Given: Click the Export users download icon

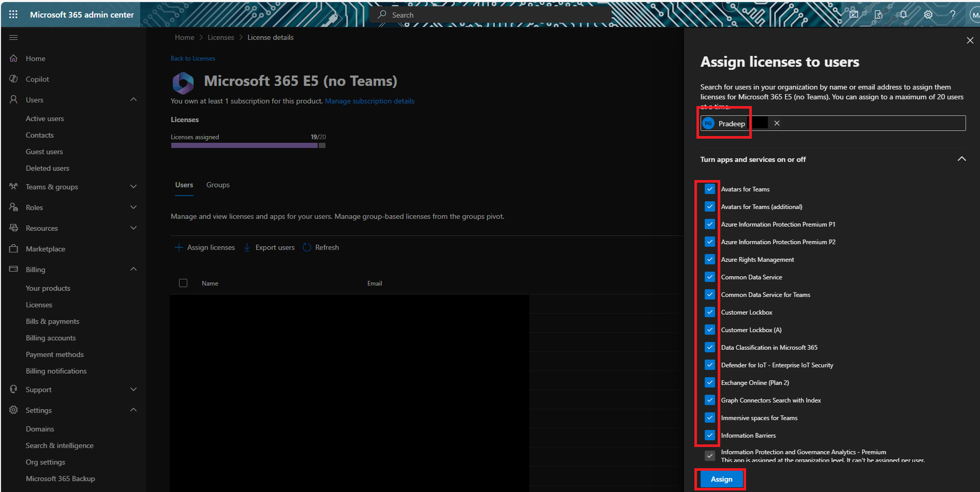Looking at the screenshot, I should [x=247, y=247].
